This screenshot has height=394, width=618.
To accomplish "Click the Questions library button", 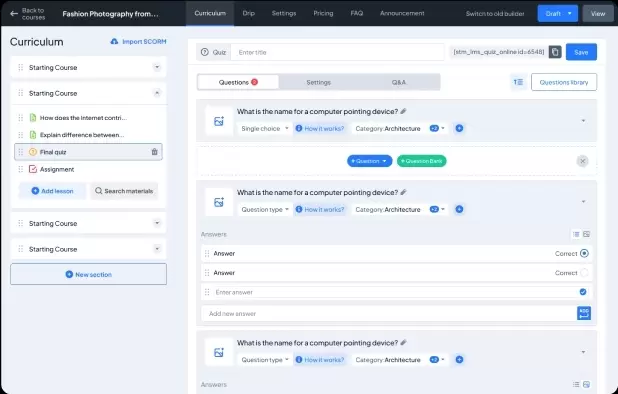I will pos(564,82).
